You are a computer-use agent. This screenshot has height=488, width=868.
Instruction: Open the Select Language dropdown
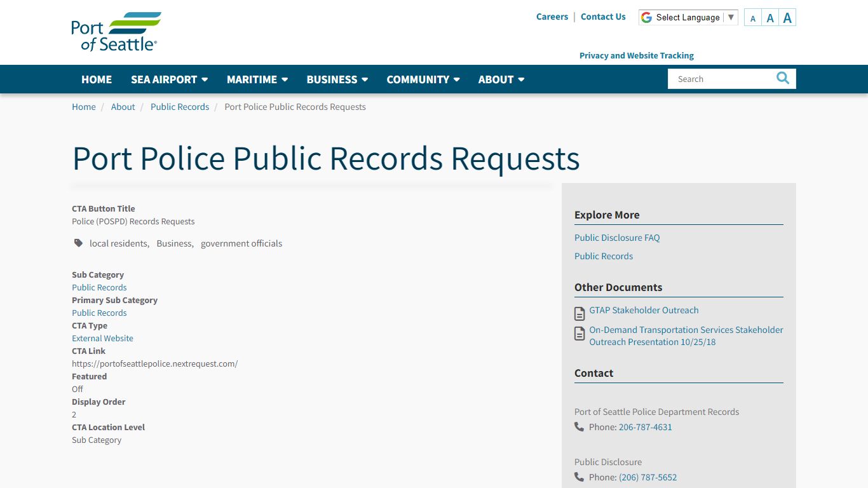click(x=688, y=17)
